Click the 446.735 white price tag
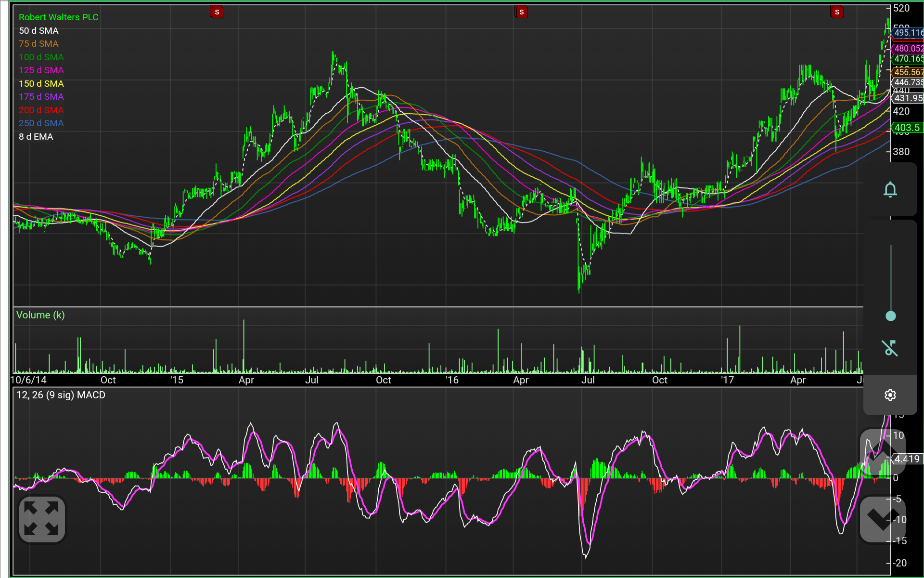 tap(907, 82)
